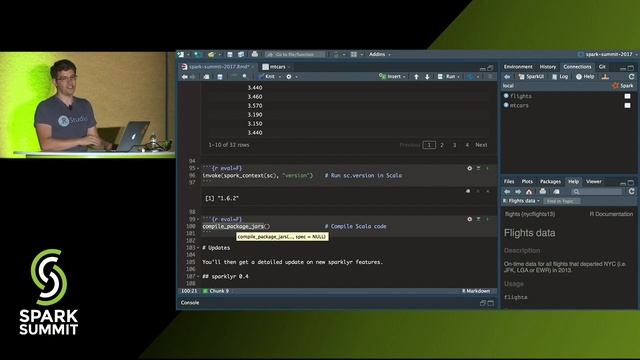Image resolution: width=640 pixels, height=360 pixels.
Task: Click the maximize icon of the Console pane
Action: (491, 303)
